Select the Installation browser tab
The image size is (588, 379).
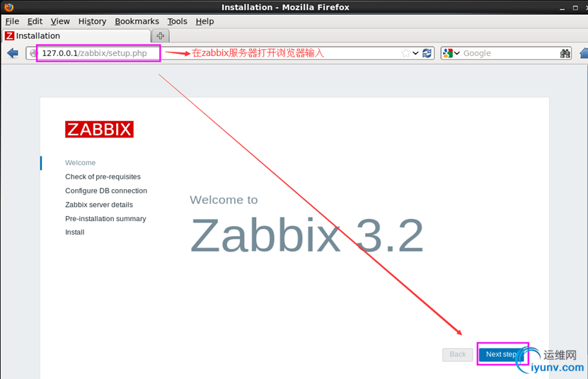coord(76,36)
